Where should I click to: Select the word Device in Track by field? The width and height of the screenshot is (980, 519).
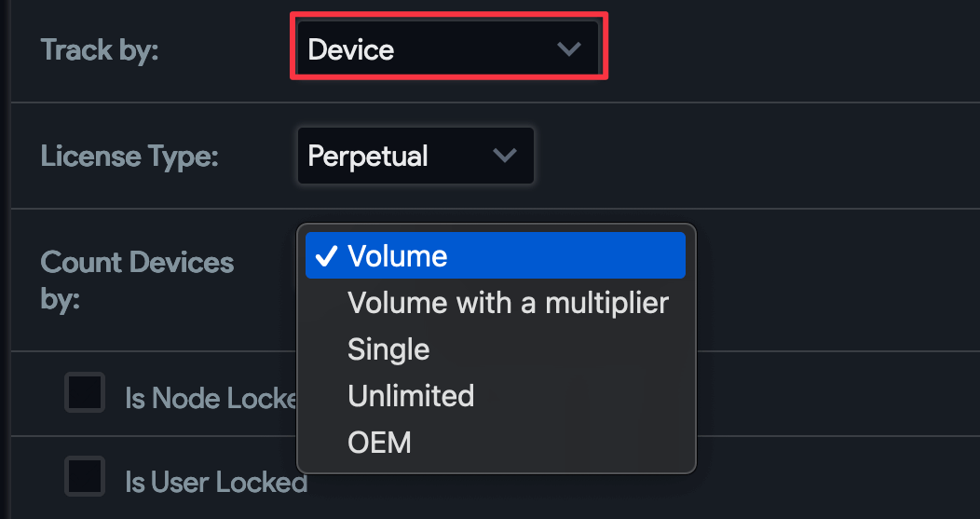[x=350, y=49]
